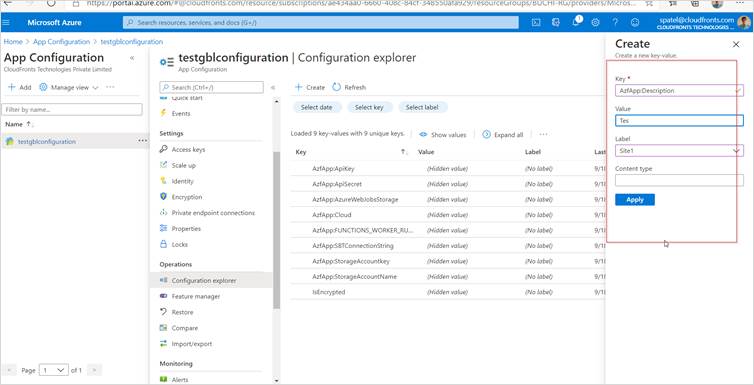Select the AzfApp:Cloud row
This screenshot has width=754, height=385.
[x=448, y=215]
